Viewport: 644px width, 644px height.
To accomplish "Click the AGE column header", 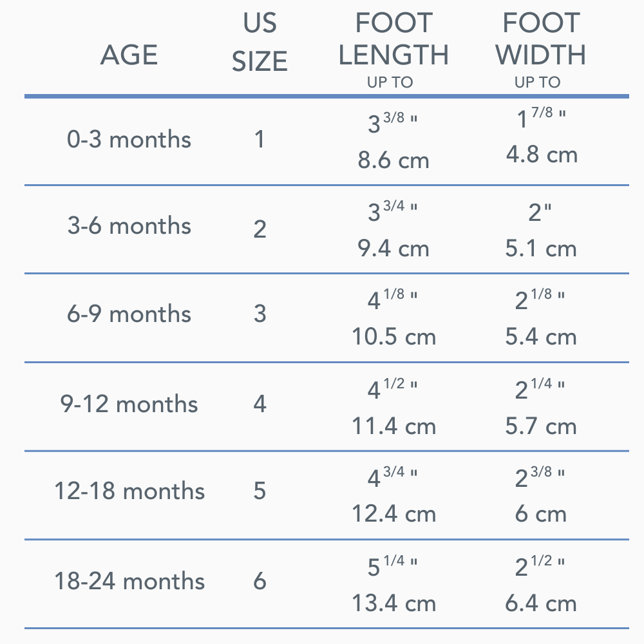I will pyautogui.click(x=129, y=55).
